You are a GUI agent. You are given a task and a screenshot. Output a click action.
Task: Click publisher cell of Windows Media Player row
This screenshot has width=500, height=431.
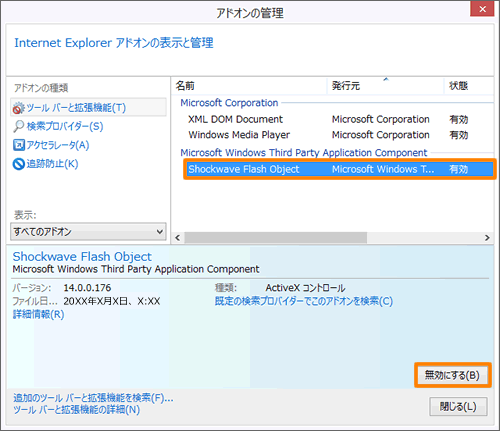pos(381,135)
